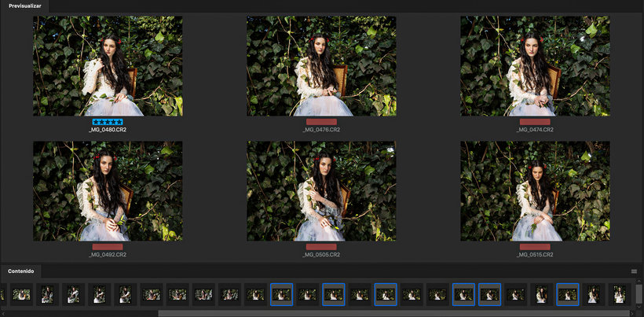The height and width of the screenshot is (317, 644).
Task: Open the Contenido panel options menu icon
Action: click(x=634, y=271)
